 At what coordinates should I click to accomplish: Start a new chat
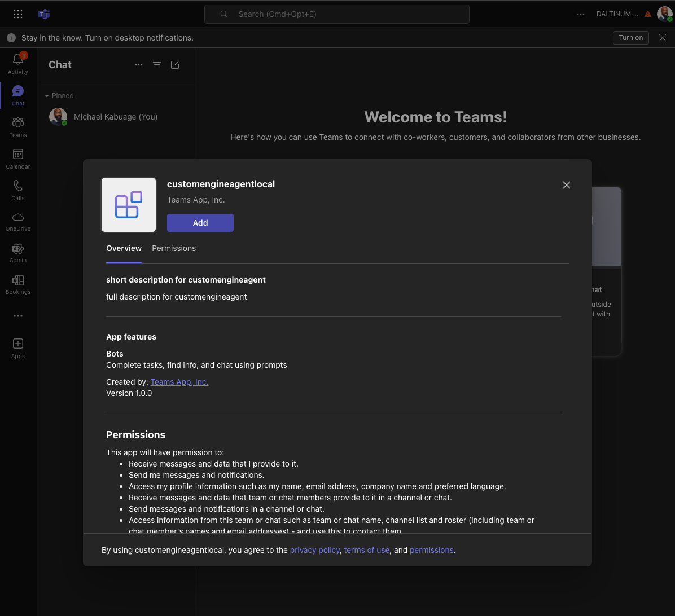click(175, 65)
